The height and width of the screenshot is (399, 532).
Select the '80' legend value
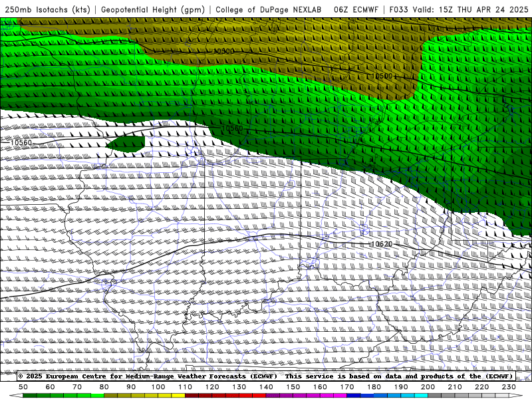[x=104, y=387]
